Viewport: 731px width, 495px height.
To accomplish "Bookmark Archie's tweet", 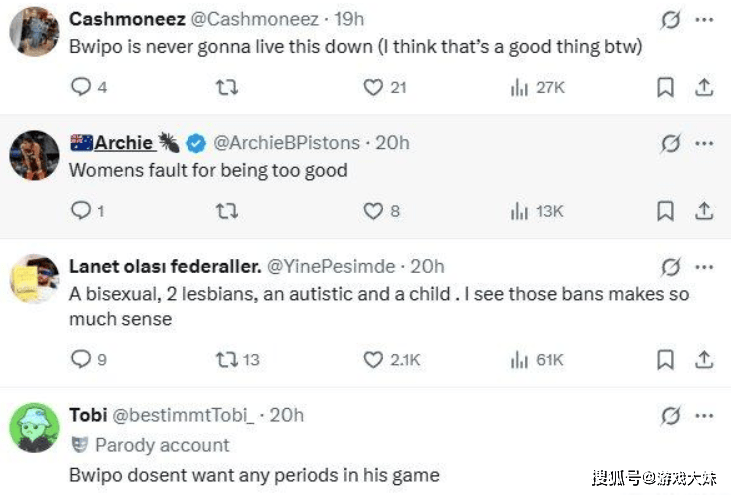I will 665,211.
